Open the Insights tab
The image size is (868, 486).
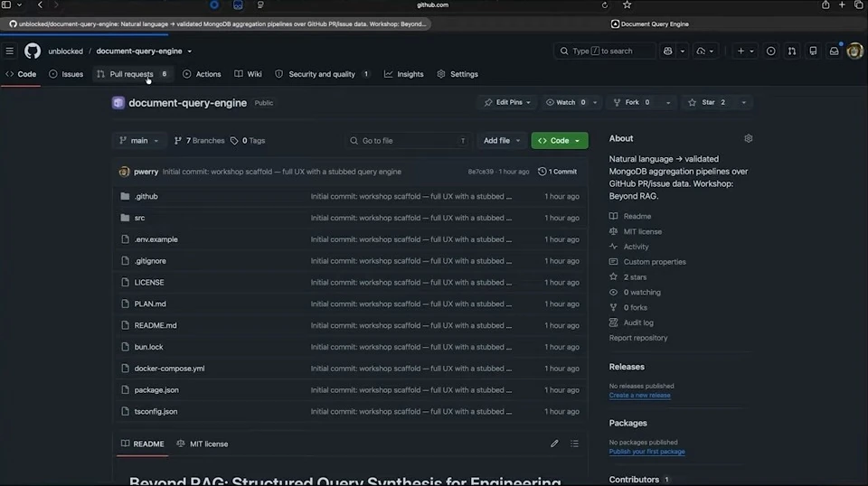(403, 74)
